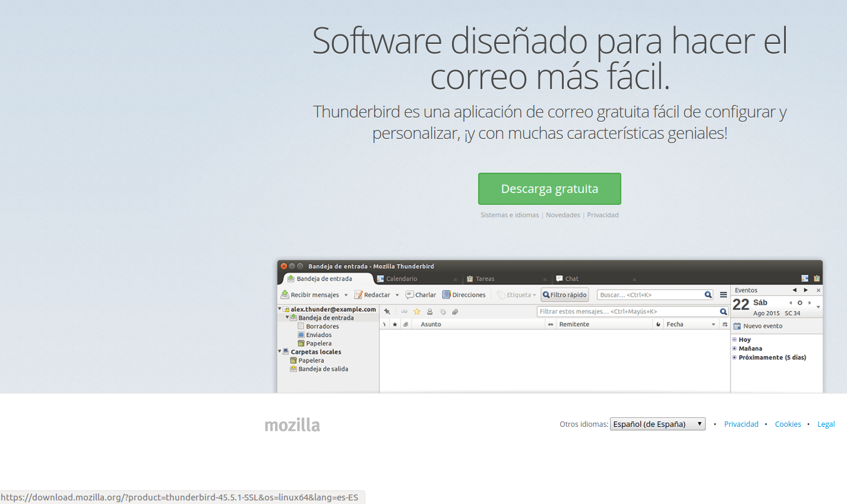Close the Eventos panel

click(x=818, y=290)
